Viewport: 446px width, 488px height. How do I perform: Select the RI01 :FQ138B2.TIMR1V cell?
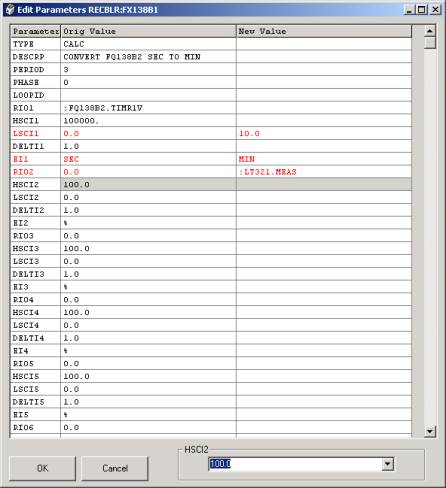coord(148,108)
